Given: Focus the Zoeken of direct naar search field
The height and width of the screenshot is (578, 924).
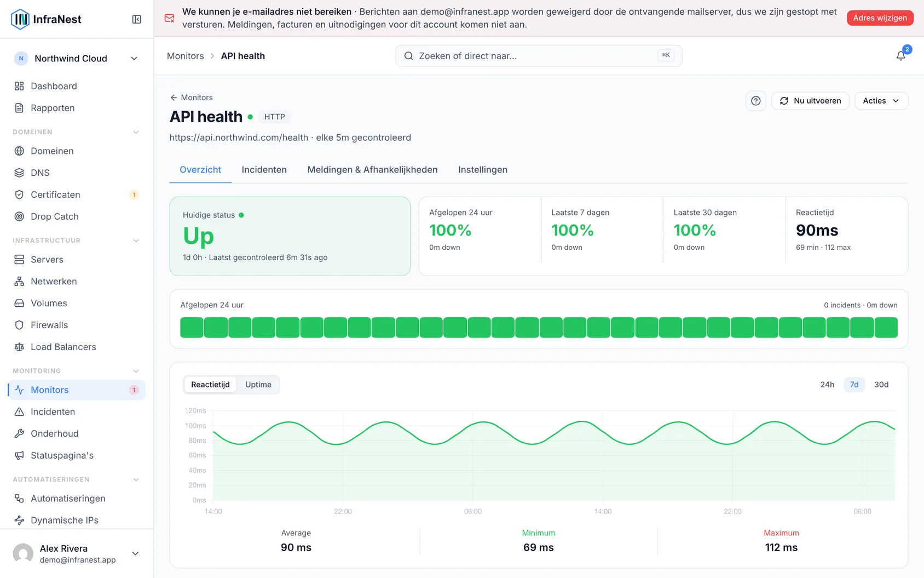Looking at the screenshot, I should pyautogui.click(x=539, y=56).
